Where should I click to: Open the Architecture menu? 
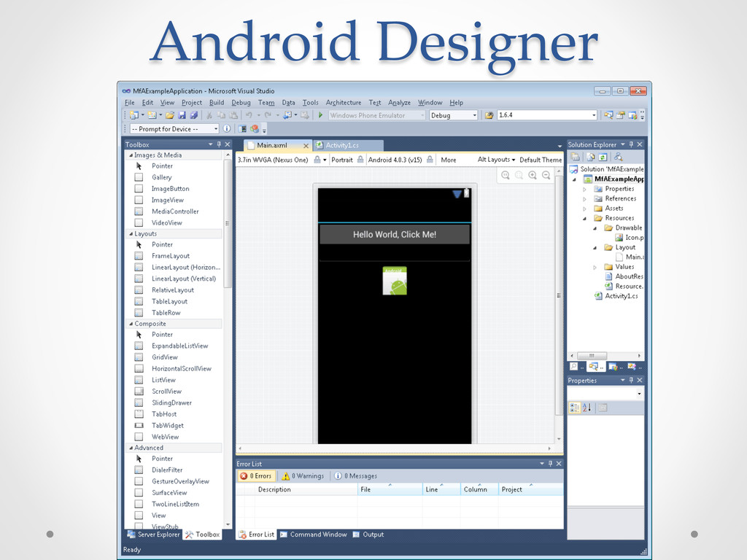(343, 102)
